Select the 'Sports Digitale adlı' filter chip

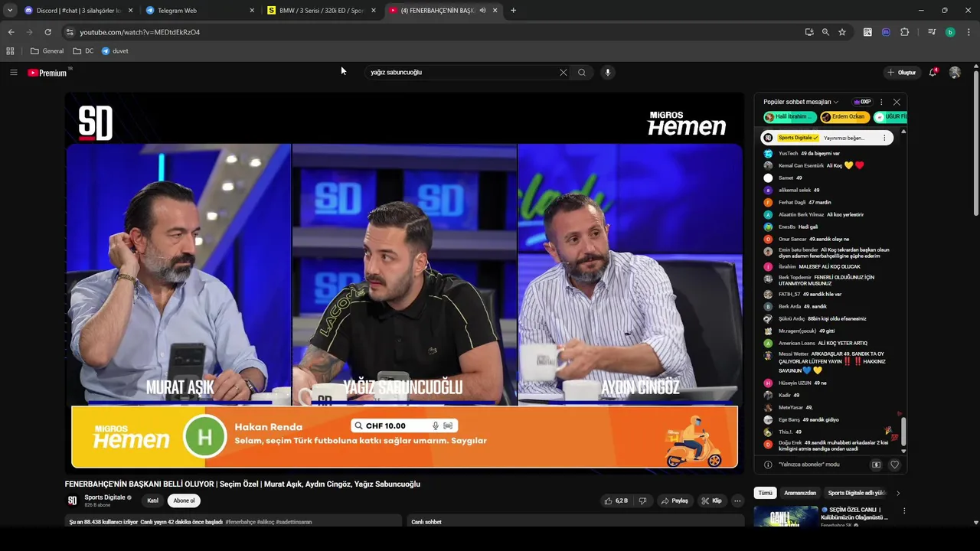pyautogui.click(x=856, y=493)
